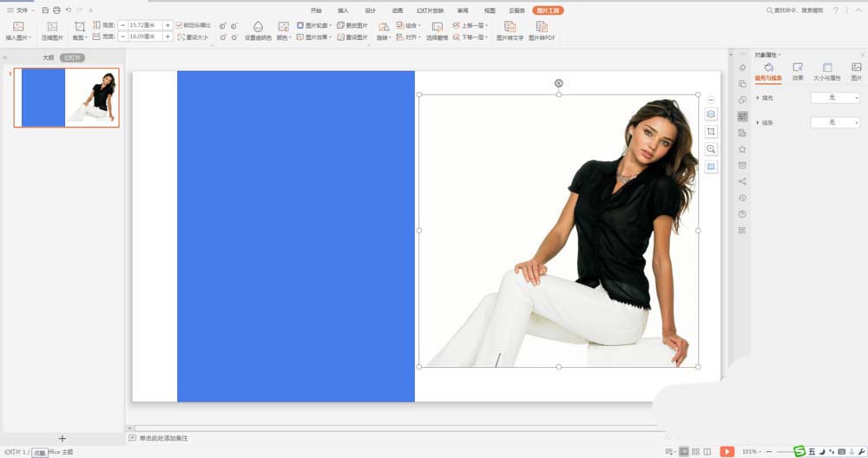Click the floating crop icon beside the image
This screenshot has width=868, height=458.
711,131
